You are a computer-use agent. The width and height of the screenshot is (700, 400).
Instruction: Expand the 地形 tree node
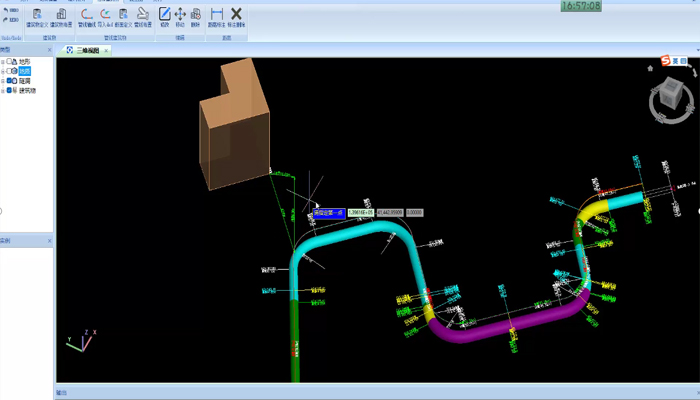pos(4,62)
